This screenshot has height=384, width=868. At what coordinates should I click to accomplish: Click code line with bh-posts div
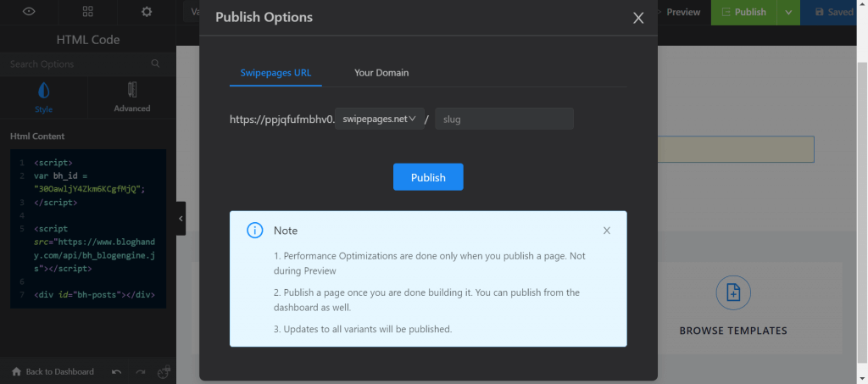pos(94,294)
